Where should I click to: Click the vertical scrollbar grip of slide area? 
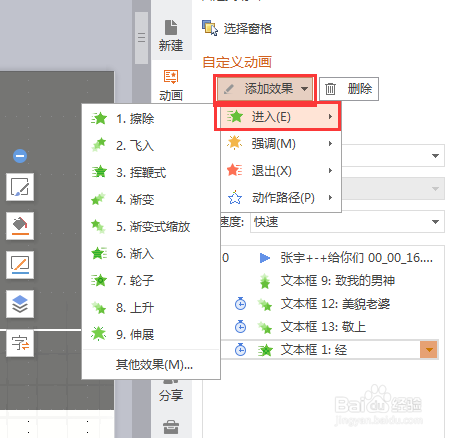coord(142,37)
